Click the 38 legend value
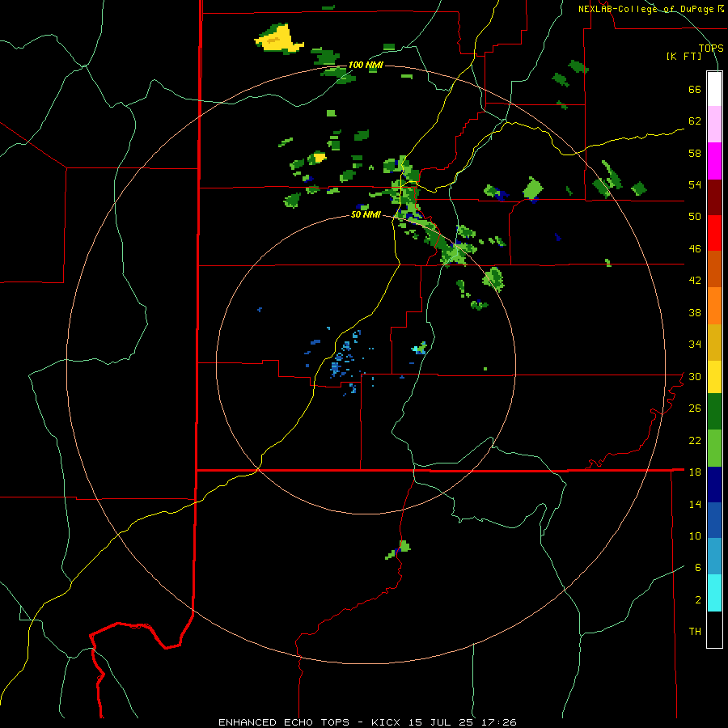 coord(695,312)
